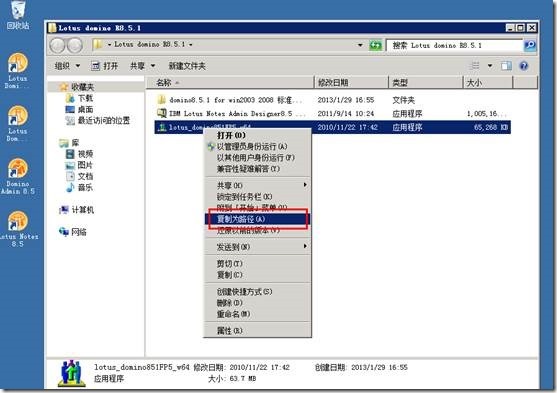This screenshot has height=393, width=557.
Task: Click the Explorer forward navigation button
Action: coord(75,45)
